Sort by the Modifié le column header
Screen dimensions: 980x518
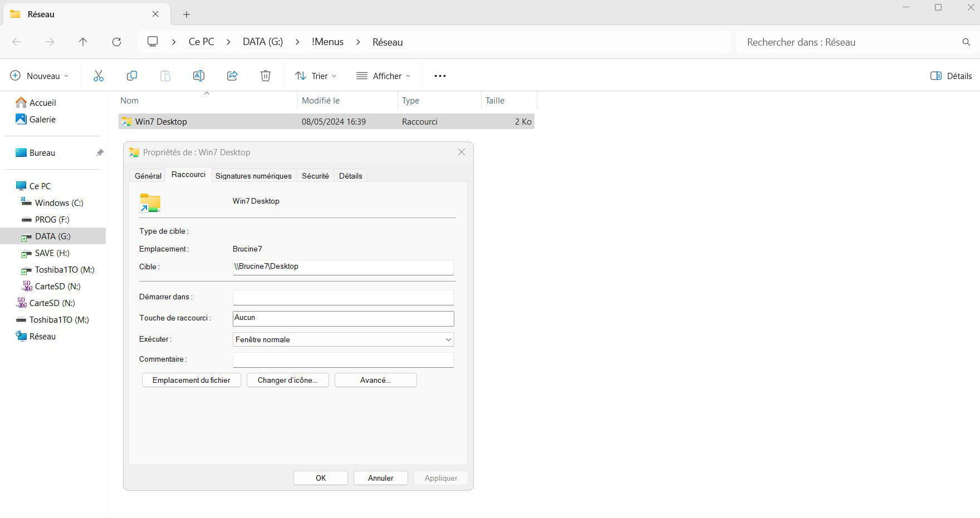click(347, 101)
